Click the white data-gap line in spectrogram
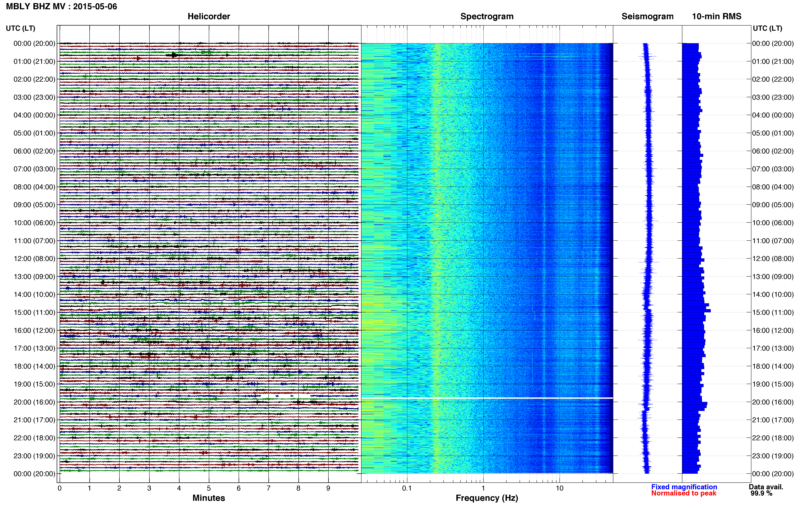The height and width of the screenshot is (508, 812). pyautogui.click(x=487, y=398)
